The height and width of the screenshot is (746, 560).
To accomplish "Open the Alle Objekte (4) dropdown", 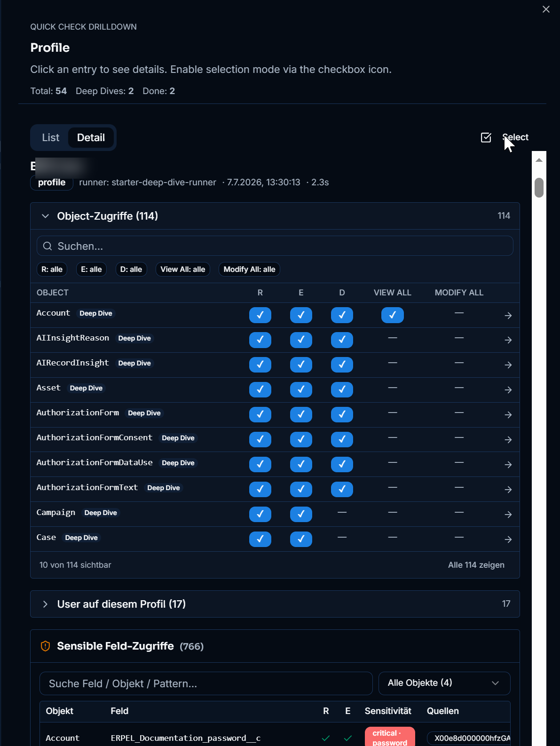I will 444,683.
